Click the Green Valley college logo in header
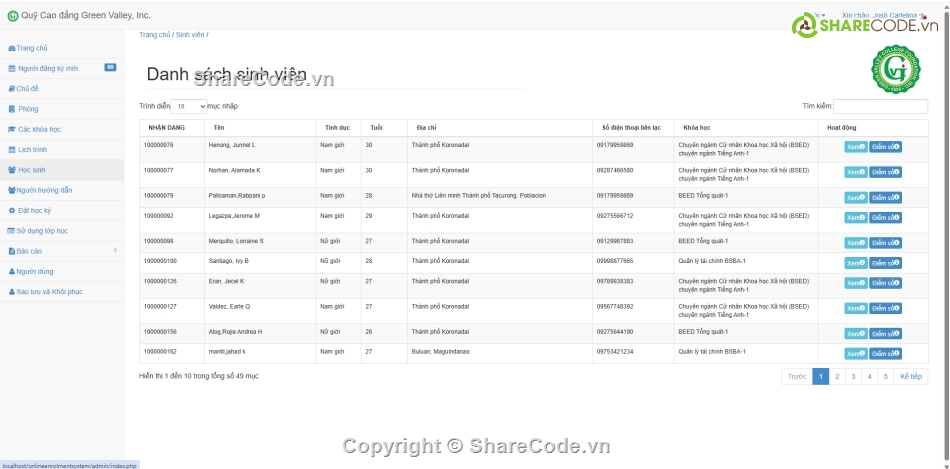 click(x=895, y=71)
